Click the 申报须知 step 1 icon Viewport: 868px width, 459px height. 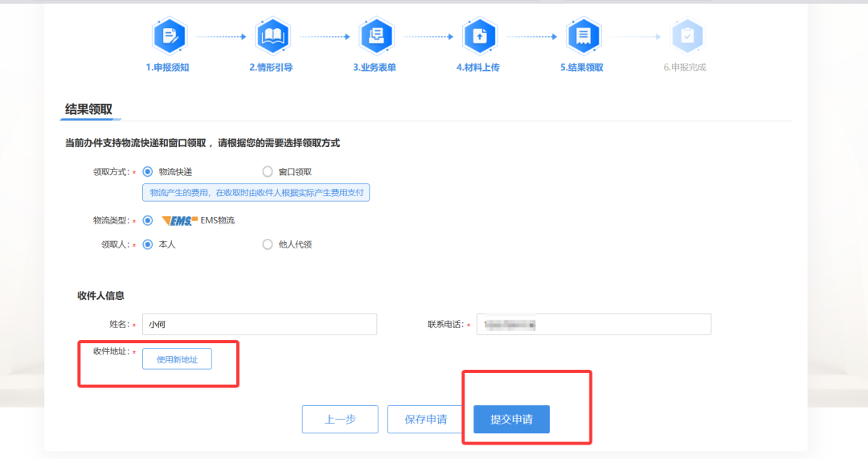(168, 36)
